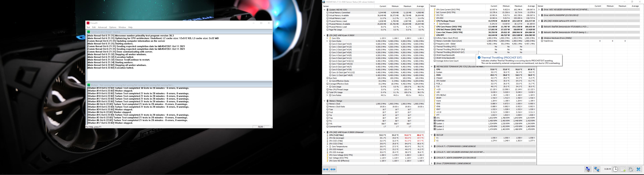The image size is (644, 175).
Task: Expand GPU [#0]: NVIDIA GeForce RTX 3070 Ti
Action: click(x=539, y=21)
